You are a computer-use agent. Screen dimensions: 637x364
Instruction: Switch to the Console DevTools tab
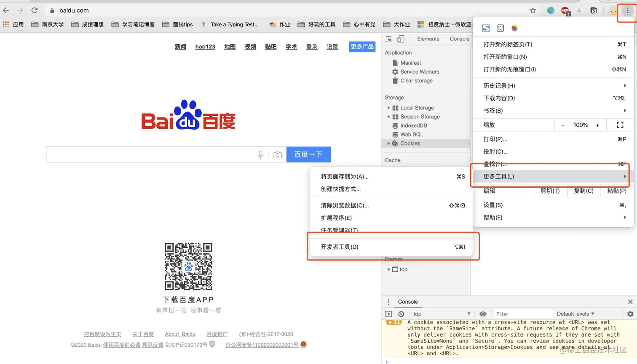tap(459, 39)
